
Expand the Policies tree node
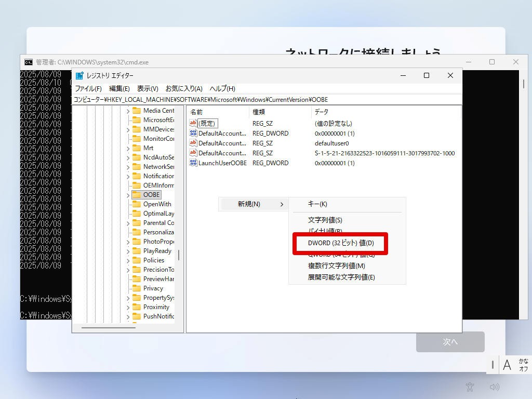tap(128, 261)
